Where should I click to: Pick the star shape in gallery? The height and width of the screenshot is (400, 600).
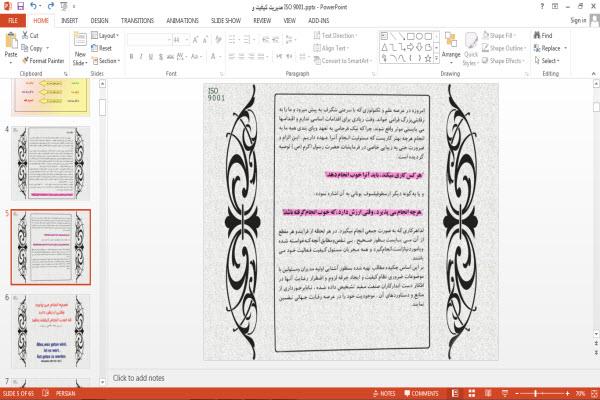pyautogui.click(x=428, y=58)
